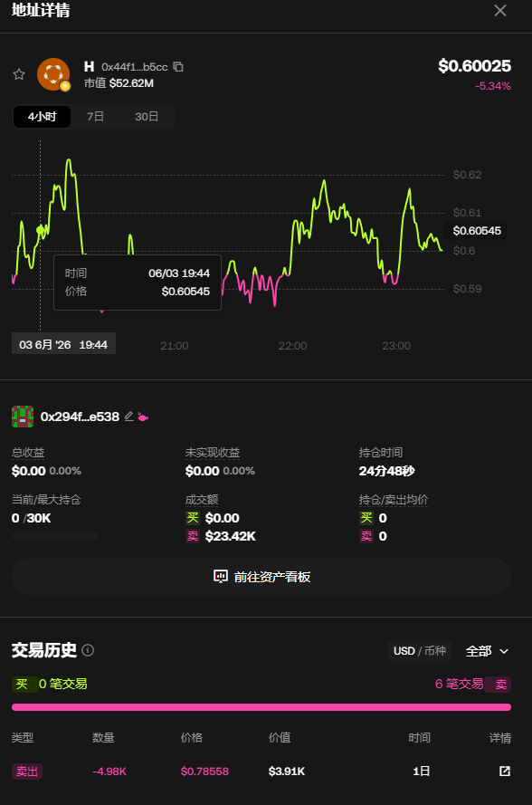The image size is (532, 805).
Task: Click the 价值 column header
Action: pos(280,738)
